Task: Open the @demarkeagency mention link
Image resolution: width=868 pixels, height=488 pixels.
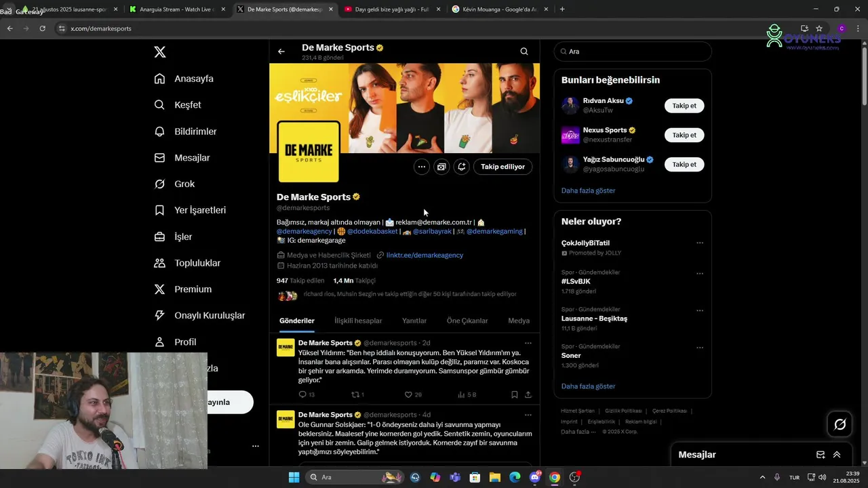Action: [x=304, y=232]
